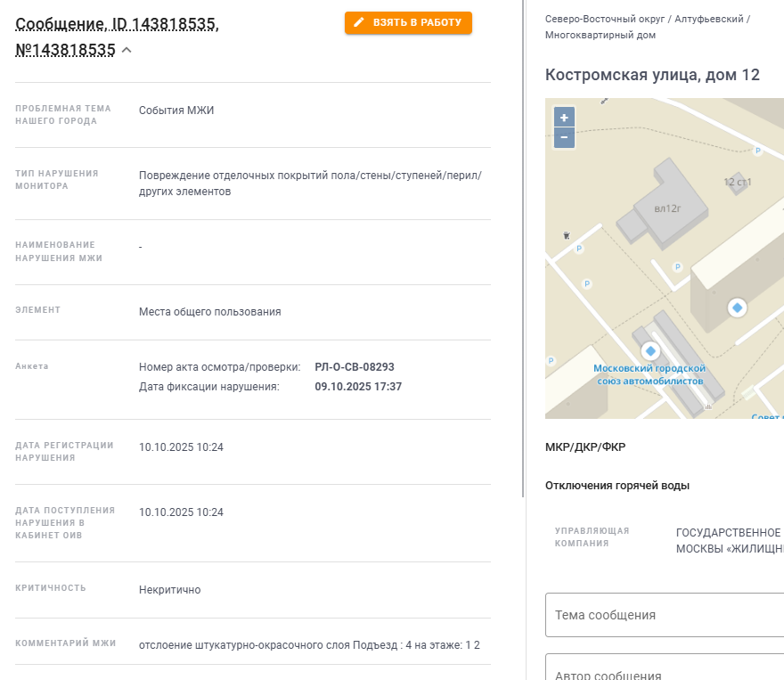Open "Отключения горячей воды" section
Image resolution: width=784 pixels, height=680 pixels.
617,486
